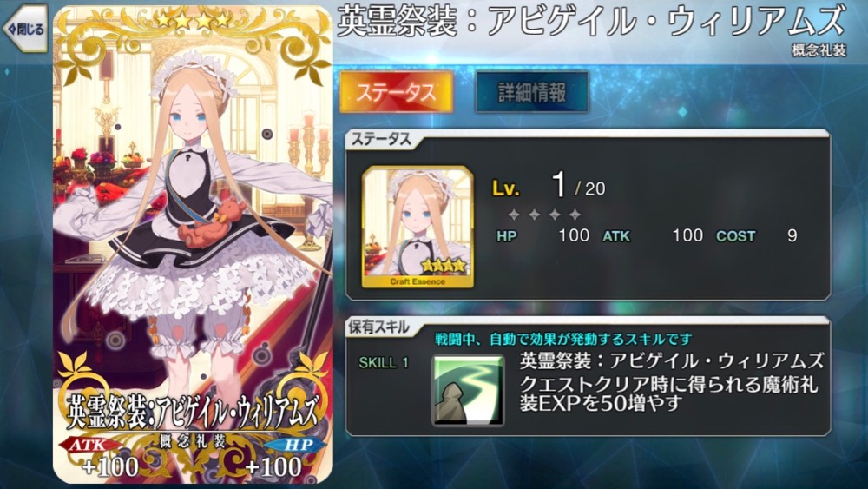Click the ステータス panel header
This screenshot has height=489, width=868.
coord(381,140)
